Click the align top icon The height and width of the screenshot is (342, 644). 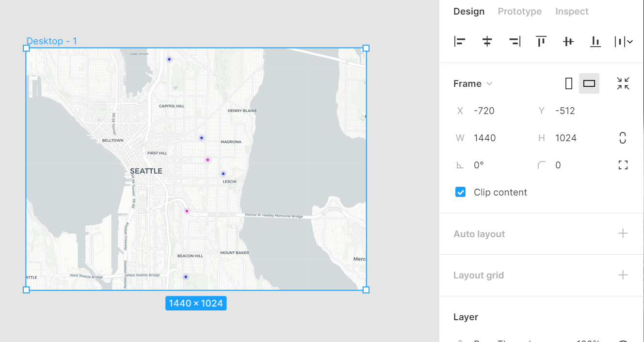(541, 42)
